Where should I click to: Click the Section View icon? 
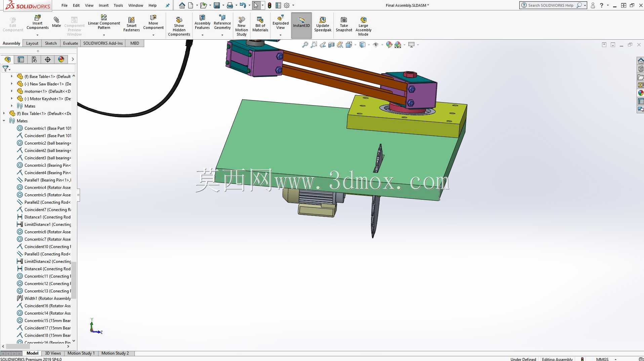click(331, 45)
